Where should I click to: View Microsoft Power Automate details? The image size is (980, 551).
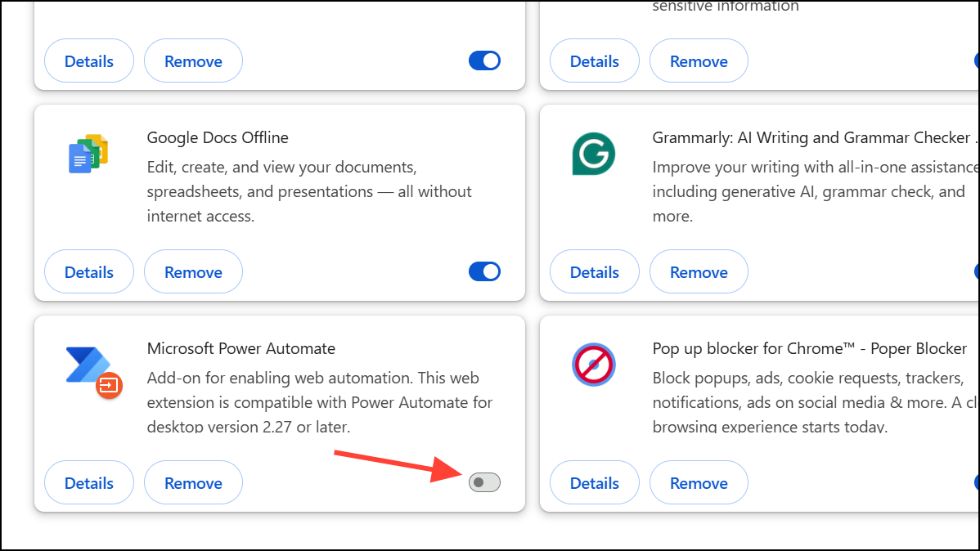coord(88,482)
